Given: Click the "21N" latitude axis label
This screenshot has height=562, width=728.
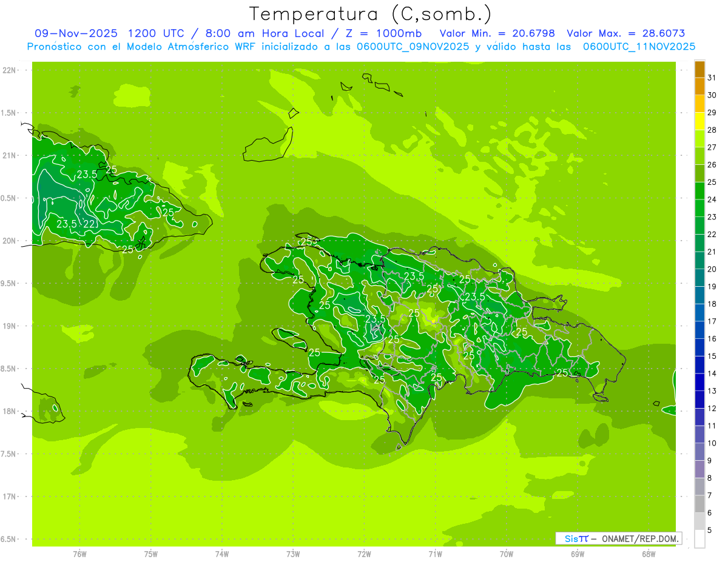Looking at the screenshot, I should point(8,155).
